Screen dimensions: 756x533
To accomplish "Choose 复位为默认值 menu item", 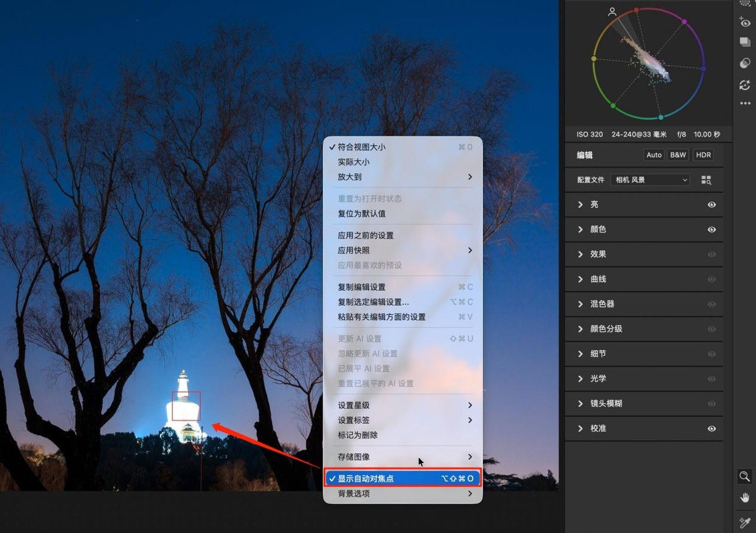I will click(x=403, y=214).
